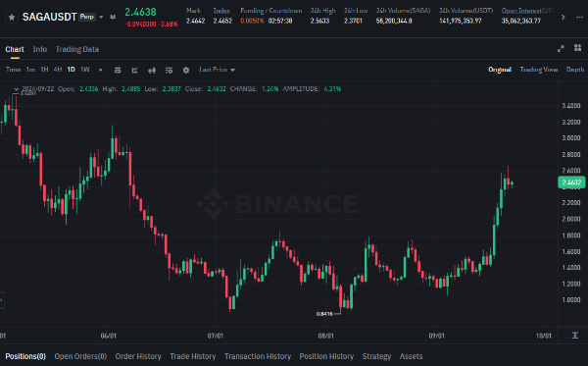
Task: Collapse the OHLC legend chevron
Action: coord(16,89)
